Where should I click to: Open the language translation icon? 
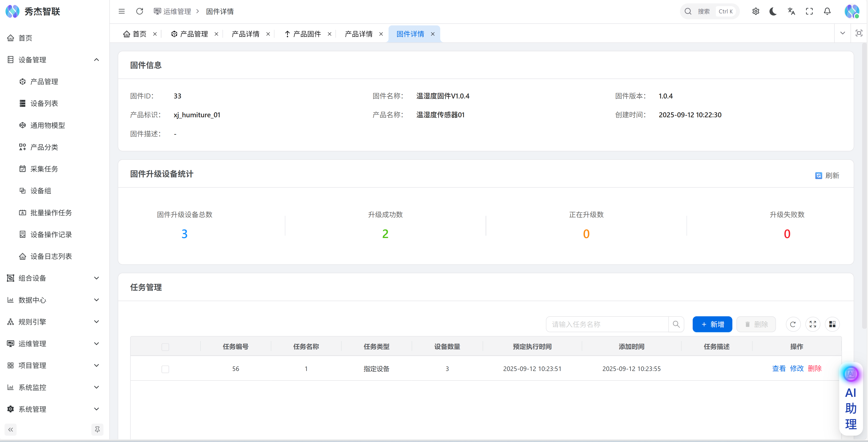click(791, 12)
